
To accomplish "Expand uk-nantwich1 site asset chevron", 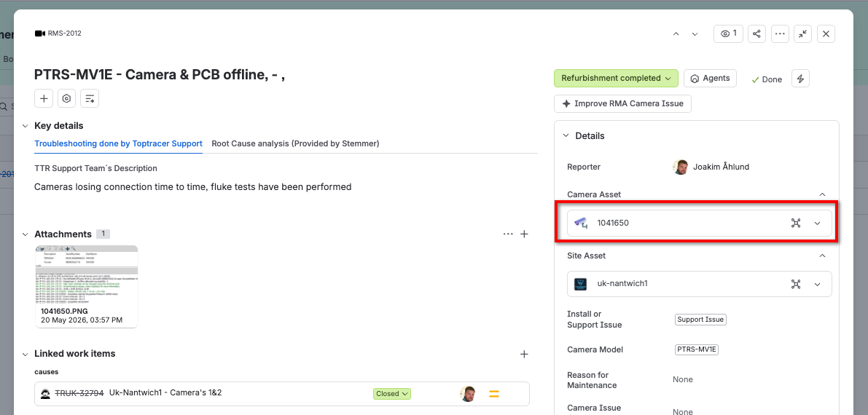I will tap(818, 284).
